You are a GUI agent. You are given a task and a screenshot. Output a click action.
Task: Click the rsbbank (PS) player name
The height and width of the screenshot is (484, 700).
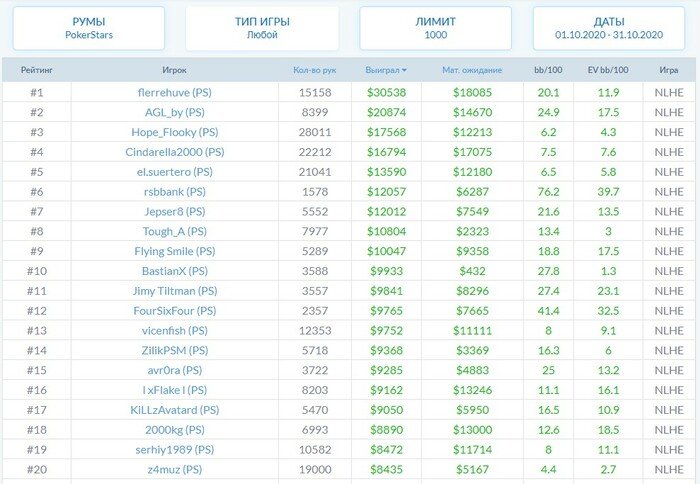coord(174,192)
